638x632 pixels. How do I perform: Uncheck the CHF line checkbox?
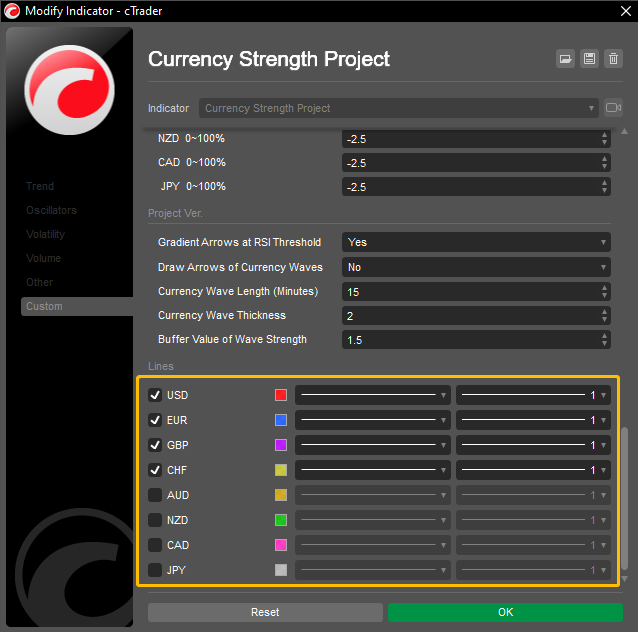[x=155, y=470]
